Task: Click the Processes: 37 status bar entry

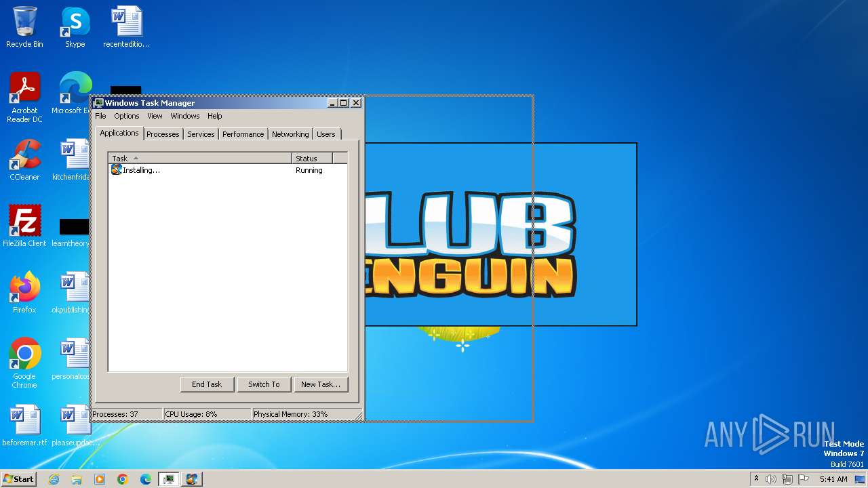Action: 127,413
